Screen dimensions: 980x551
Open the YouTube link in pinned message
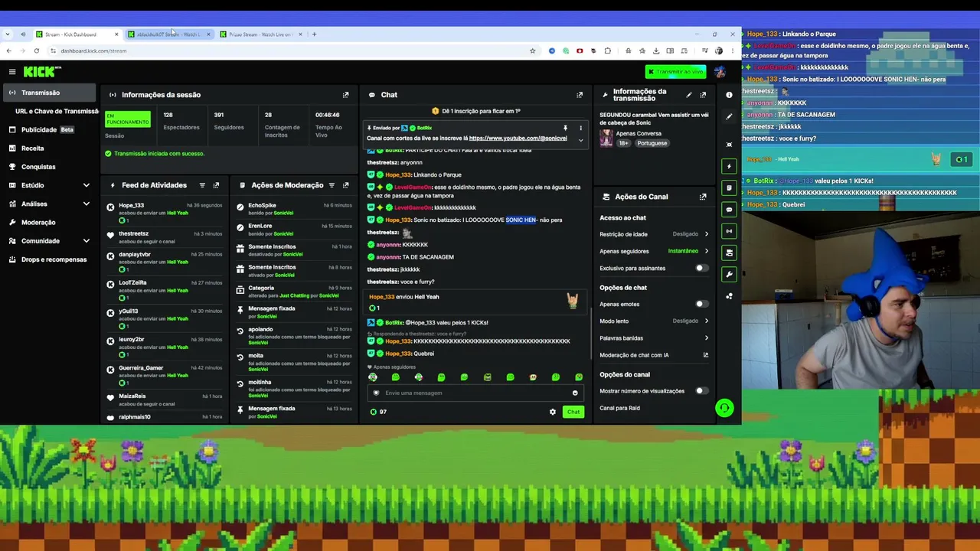pyautogui.click(x=518, y=139)
